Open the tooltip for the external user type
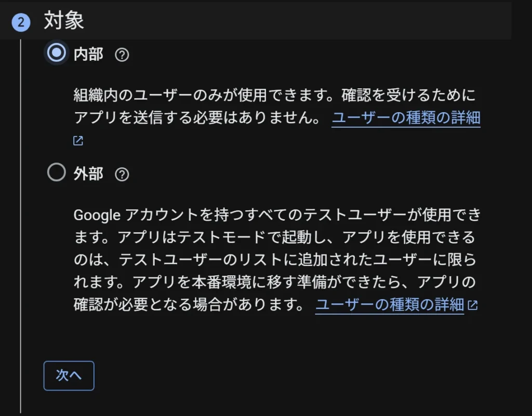Viewport: 532px width, 416px height. pyautogui.click(x=122, y=174)
